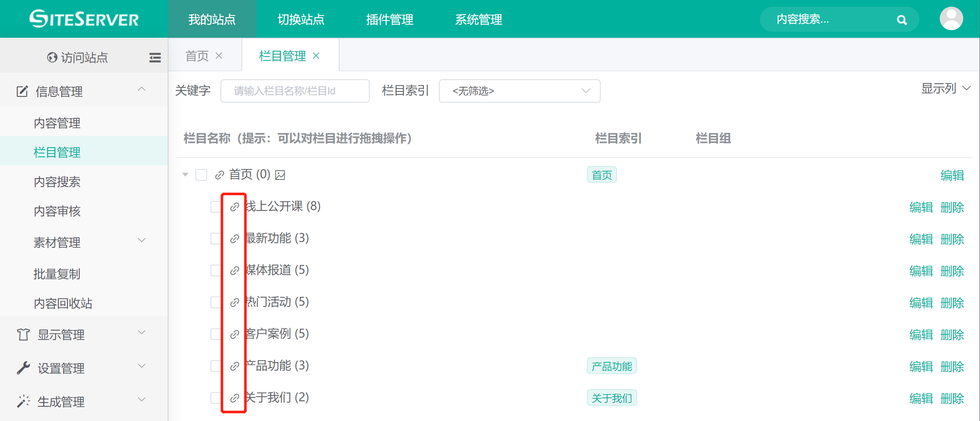Click the 信息管理 edit icon in sidebar

(23, 91)
